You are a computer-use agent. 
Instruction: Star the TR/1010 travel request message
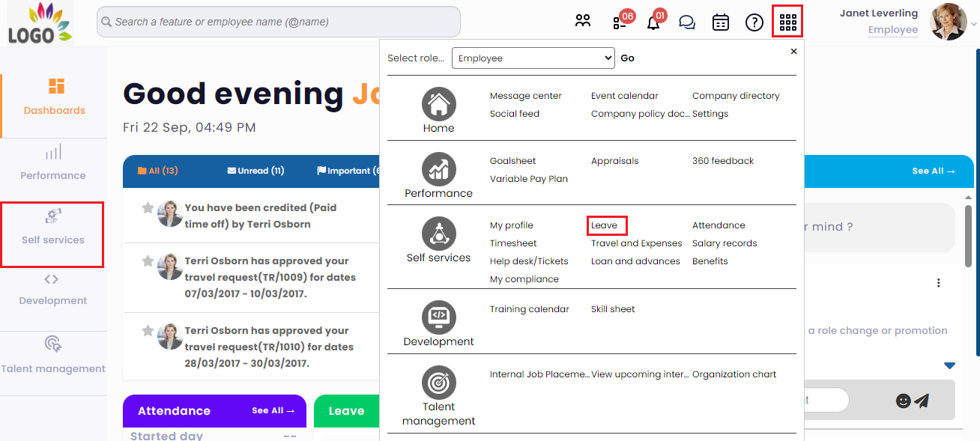pyautogui.click(x=148, y=331)
